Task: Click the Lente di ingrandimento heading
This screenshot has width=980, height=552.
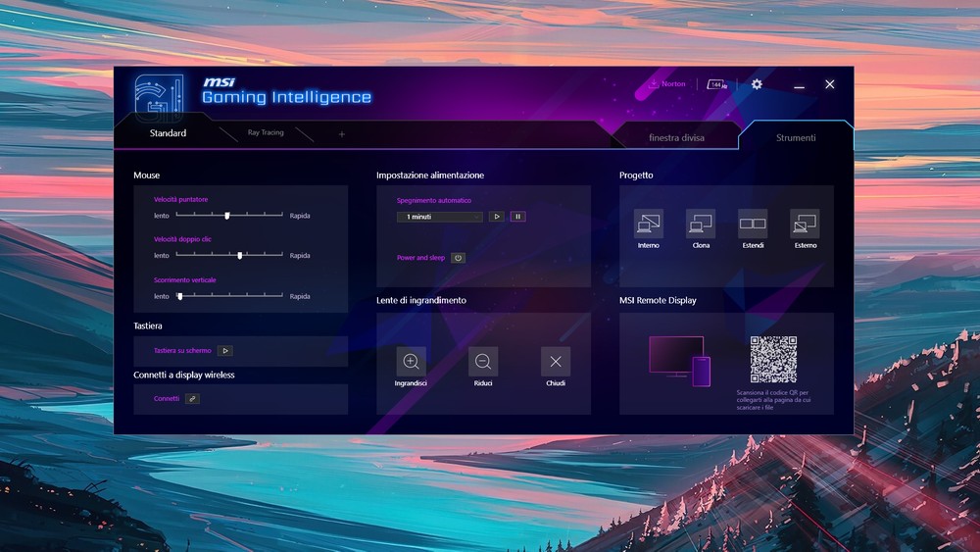Action: coord(421,300)
